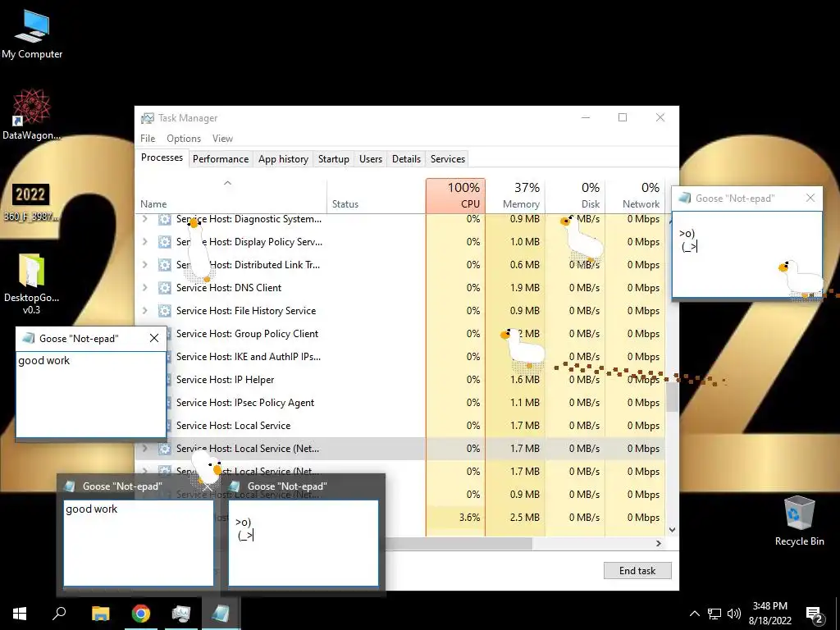
Task: Close the right-side Goose Not-epad window
Action: click(810, 198)
